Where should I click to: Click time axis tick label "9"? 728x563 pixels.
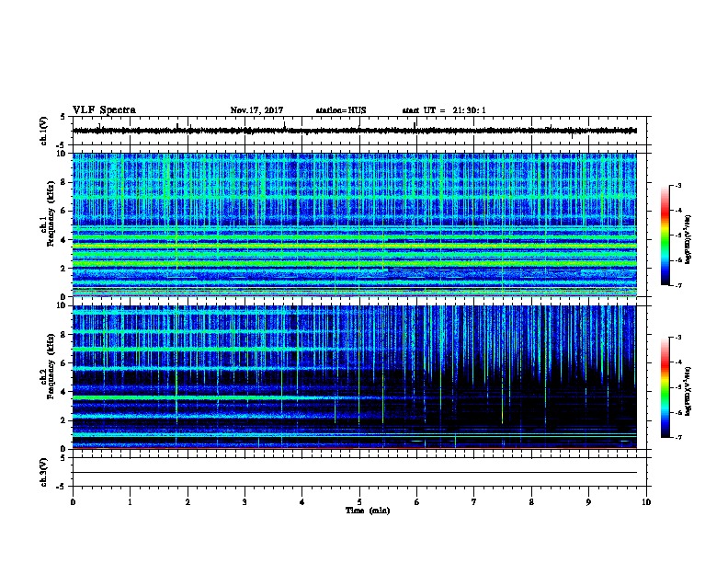coord(588,502)
